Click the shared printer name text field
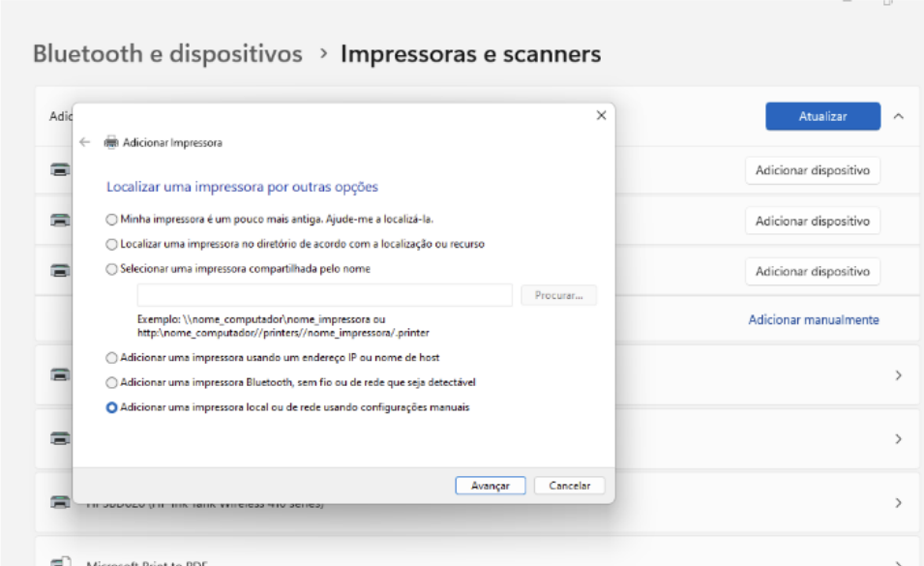The width and height of the screenshot is (924, 566). coord(324,295)
